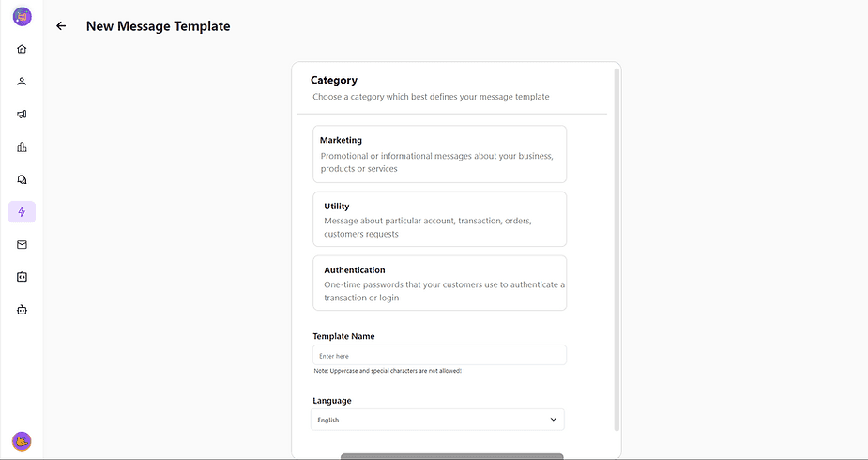Click the gray button below Language
Image resolution: width=868 pixels, height=460 pixels.
click(x=451, y=456)
